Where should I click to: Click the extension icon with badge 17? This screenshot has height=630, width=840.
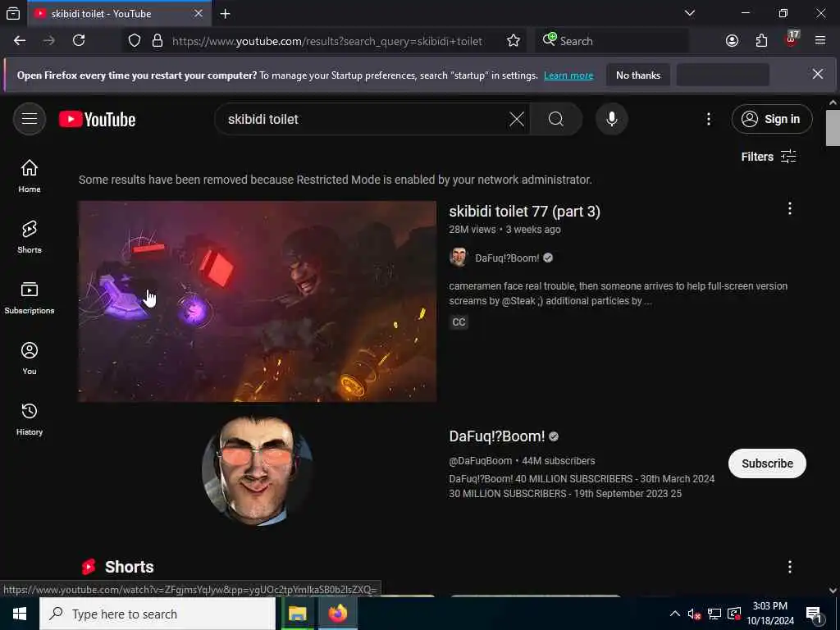[792, 39]
